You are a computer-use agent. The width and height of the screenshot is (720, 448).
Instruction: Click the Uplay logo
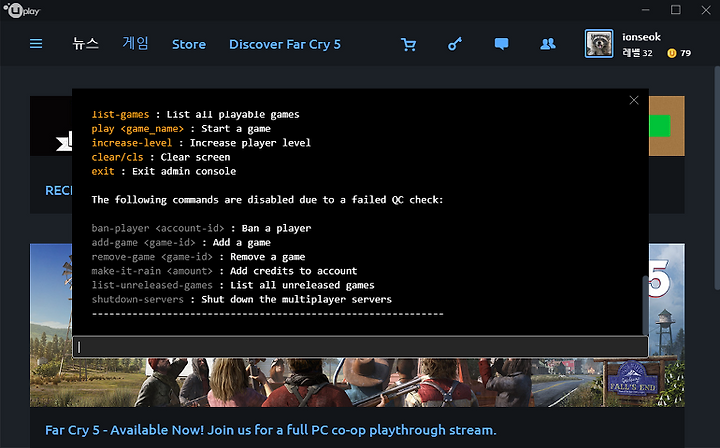pos(22,10)
